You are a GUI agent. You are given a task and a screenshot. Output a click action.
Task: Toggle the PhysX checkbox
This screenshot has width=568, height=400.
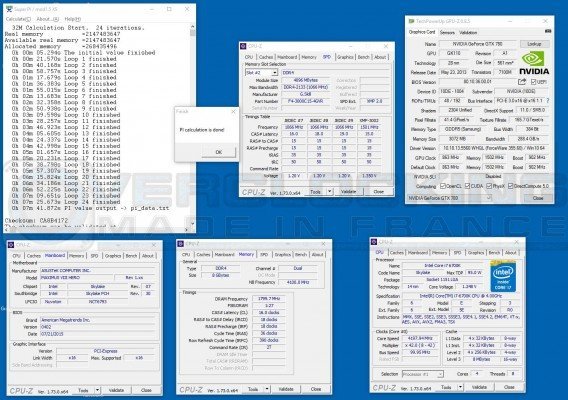(489, 186)
